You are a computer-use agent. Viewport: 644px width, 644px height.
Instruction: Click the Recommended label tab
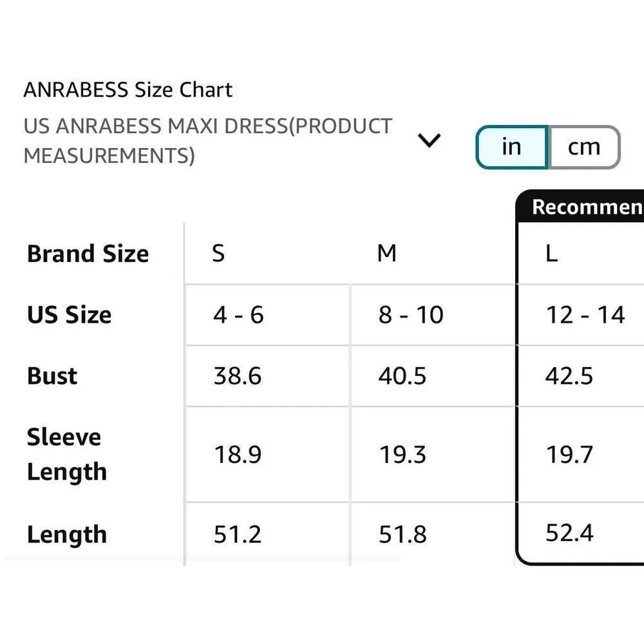(x=587, y=207)
